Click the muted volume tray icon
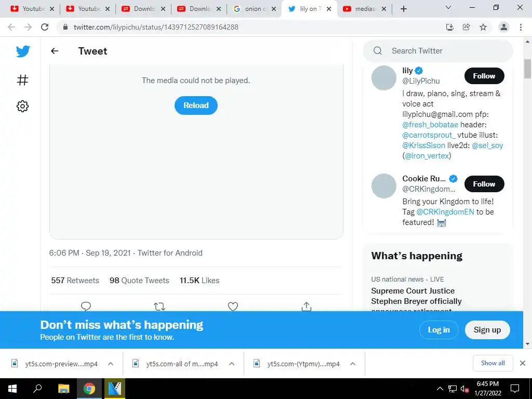Screen dimensions: 532x399 [x=464, y=389]
